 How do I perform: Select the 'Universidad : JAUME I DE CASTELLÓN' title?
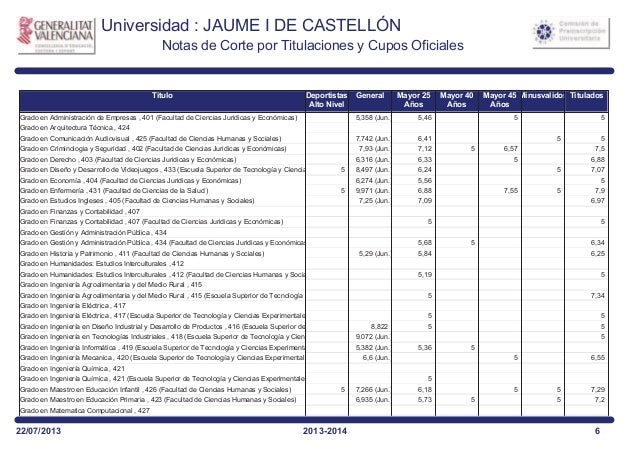click(251, 26)
